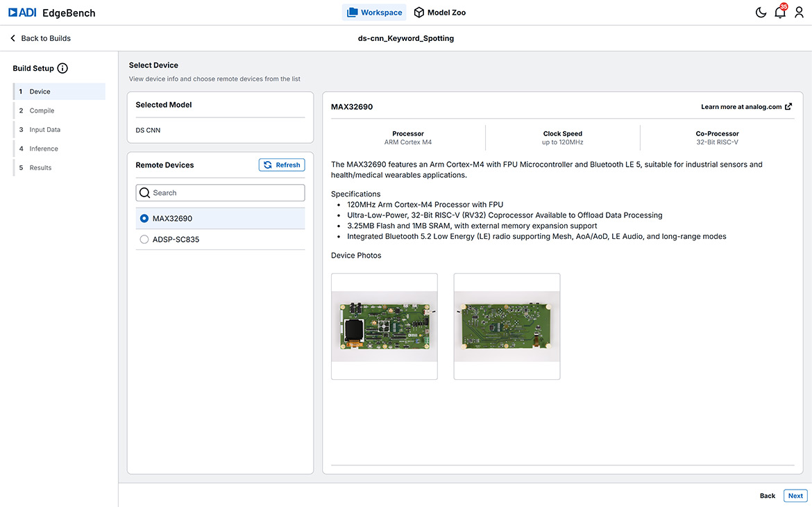Refresh the remote devices list
812x507 pixels.
(282, 165)
